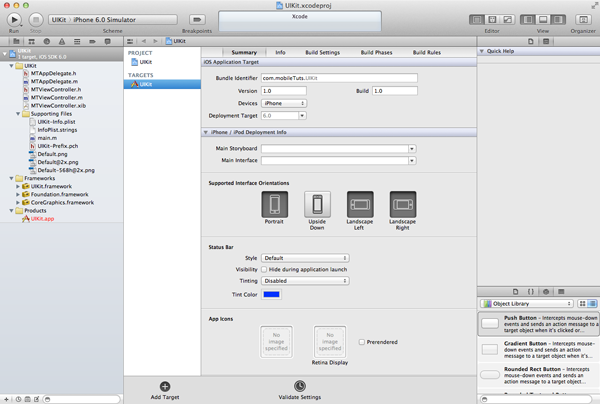Show the Standard editor
The height and width of the screenshot is (404, 600).
pos(477,20)
